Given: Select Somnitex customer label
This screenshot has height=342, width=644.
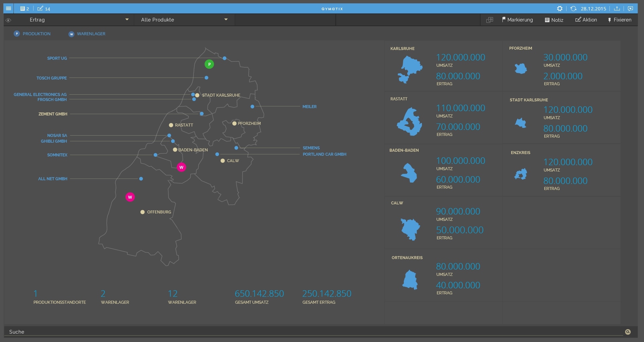Looking at the screenshot, I should coord(57,155).
